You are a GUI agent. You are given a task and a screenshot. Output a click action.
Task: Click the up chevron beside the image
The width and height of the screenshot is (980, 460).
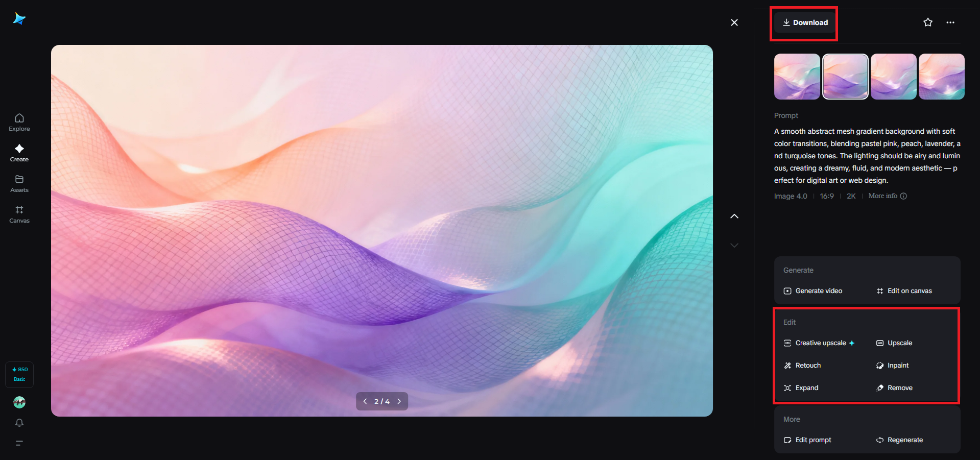[x=734, y=216]
